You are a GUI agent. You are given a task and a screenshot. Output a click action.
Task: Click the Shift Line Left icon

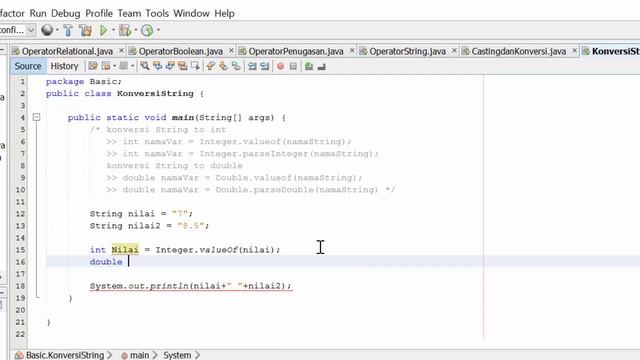[252, 66]
